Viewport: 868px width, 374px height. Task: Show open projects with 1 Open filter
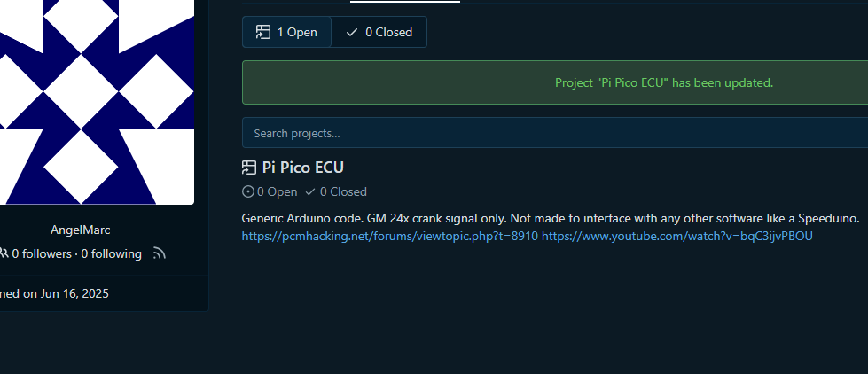tap(286, 32)
